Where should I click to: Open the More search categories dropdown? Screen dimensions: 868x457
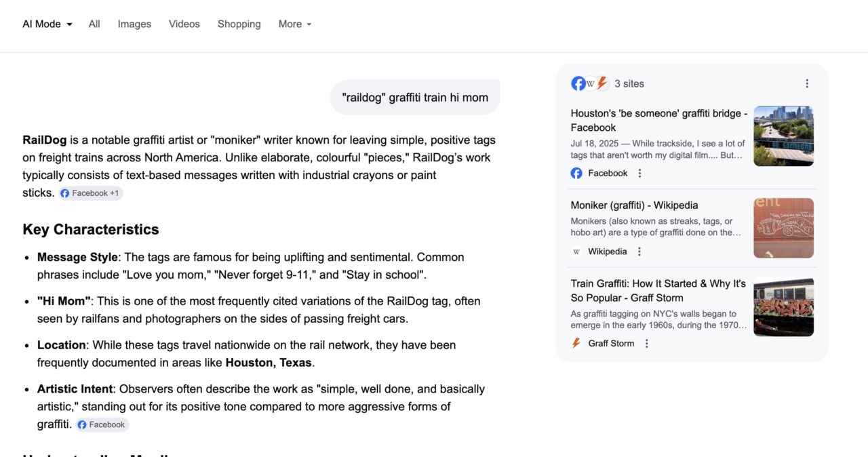(294, 24)
